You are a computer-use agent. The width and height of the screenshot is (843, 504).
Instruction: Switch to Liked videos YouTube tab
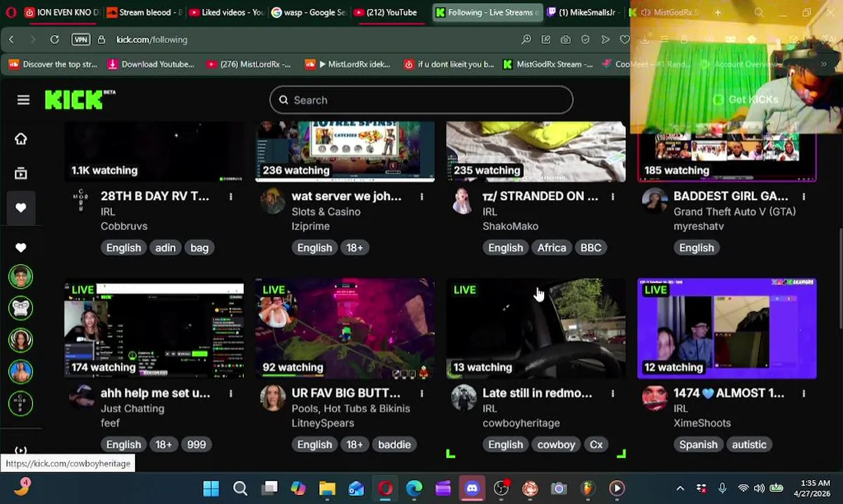coord(225,13)
